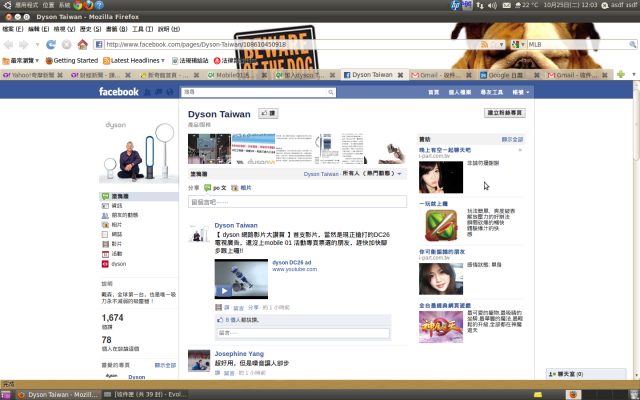Open the History (S) menu in Firefox
This screenshot has width=640, height=400.
point(90,29)
